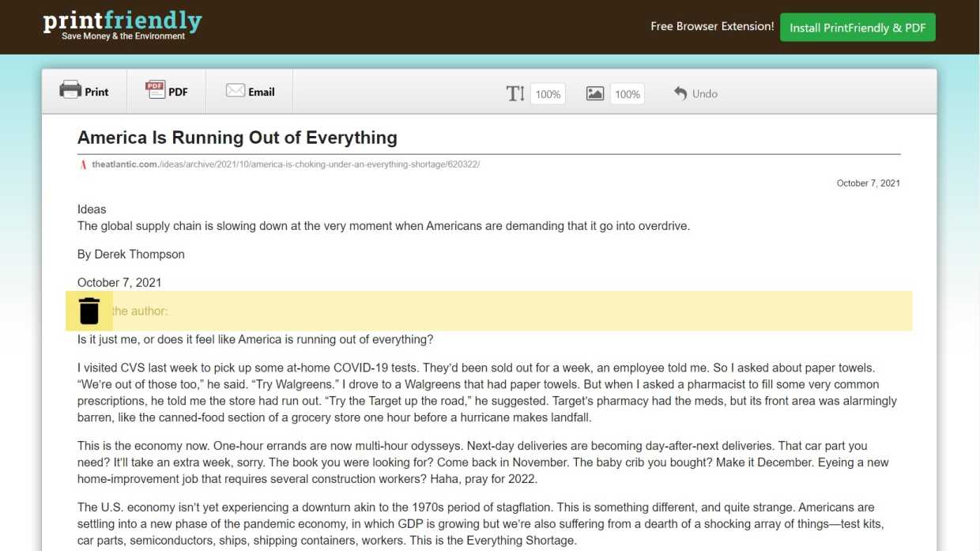This screenshot has width=980, height=551.
Task: Click the printer icon to print
Action: (70, 90)
